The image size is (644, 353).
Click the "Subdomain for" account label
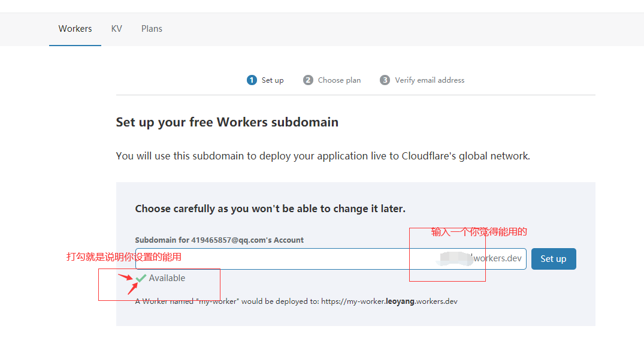tap(219, 240)
